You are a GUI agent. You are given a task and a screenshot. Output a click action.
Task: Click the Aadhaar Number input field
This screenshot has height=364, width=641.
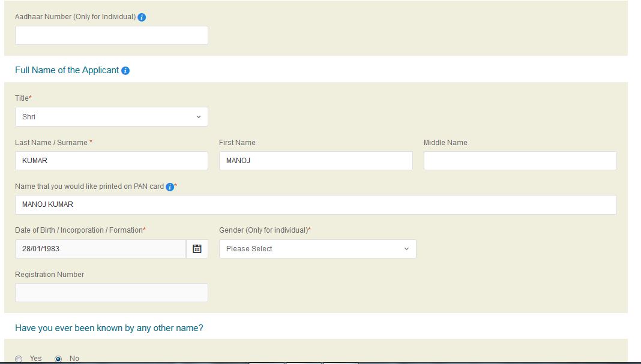coord(112,35)
